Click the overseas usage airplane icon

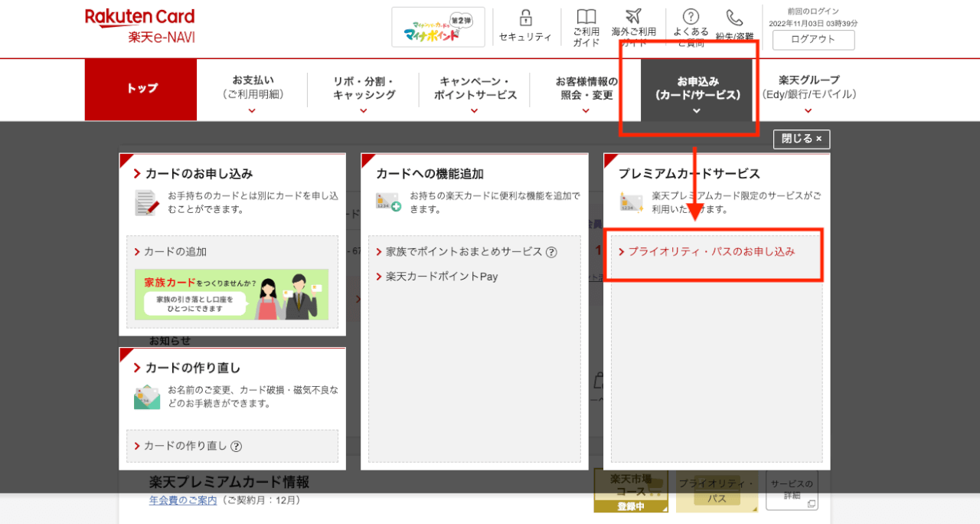point(633,17)
